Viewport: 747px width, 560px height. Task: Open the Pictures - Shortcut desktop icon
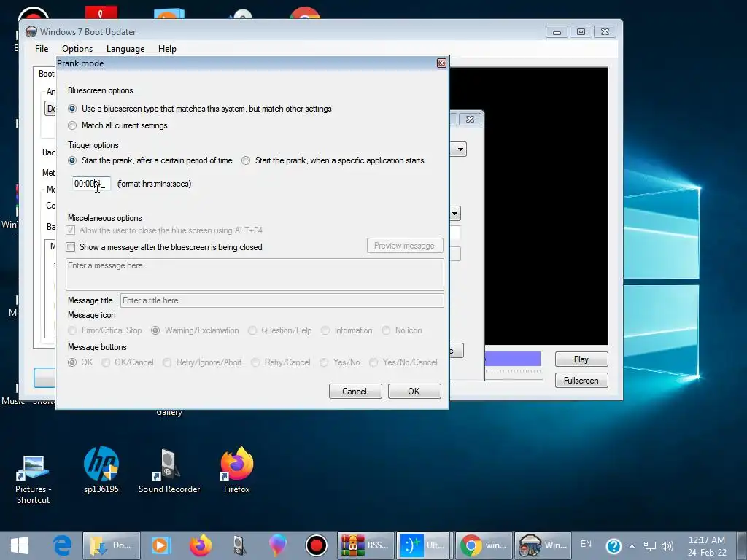33,478
